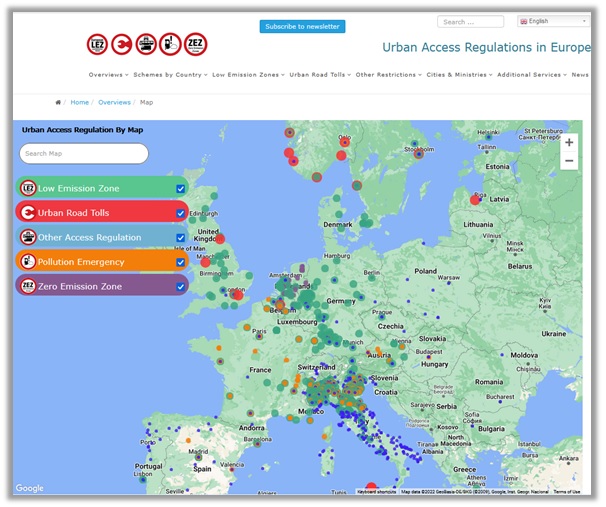606x507 pixels.
Task: Click the Stockholm map marker
Action: 419,154
